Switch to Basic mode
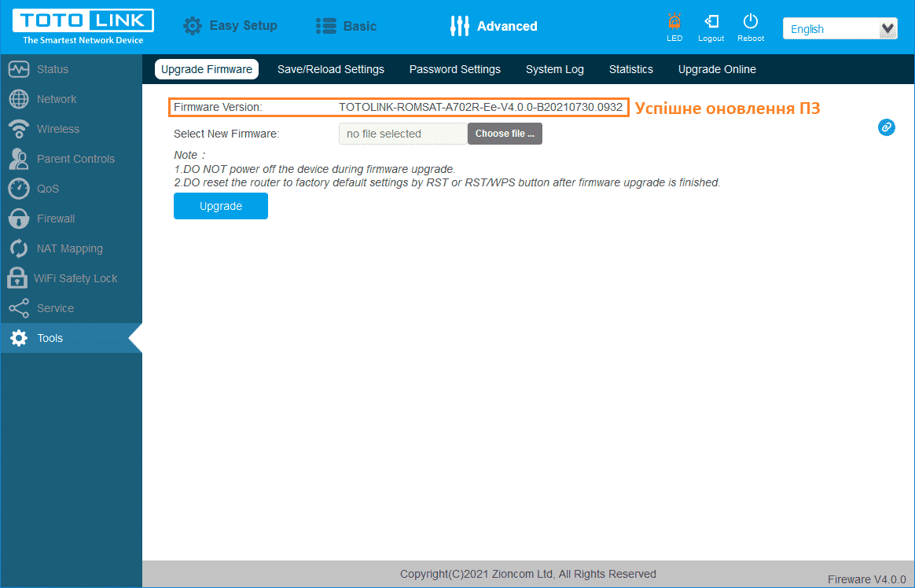915x588 pixels. [346, 26]
